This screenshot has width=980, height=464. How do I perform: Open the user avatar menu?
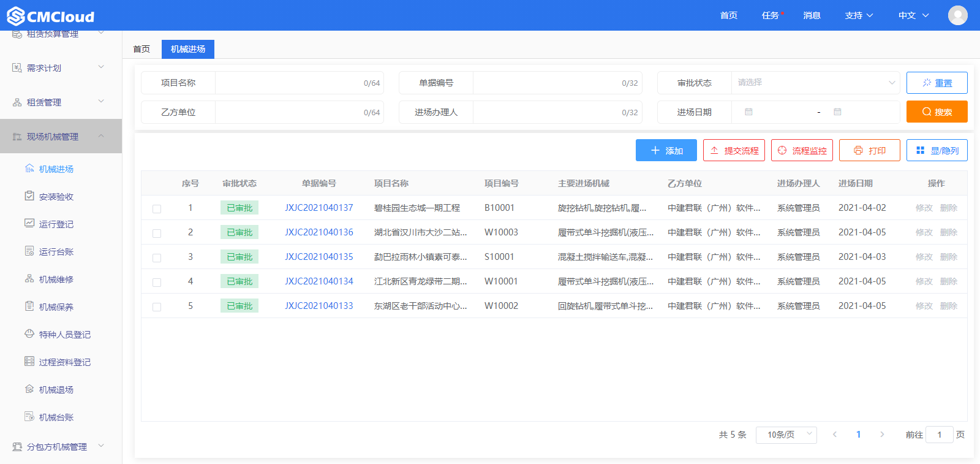(x=958, y=15)
